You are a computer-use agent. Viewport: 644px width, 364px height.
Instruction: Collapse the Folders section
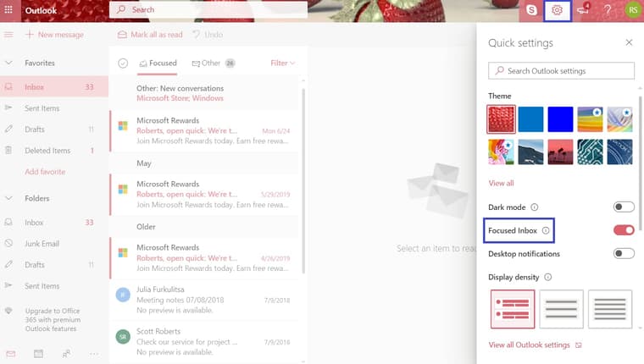pyautogui.click(x=8, y=198)
